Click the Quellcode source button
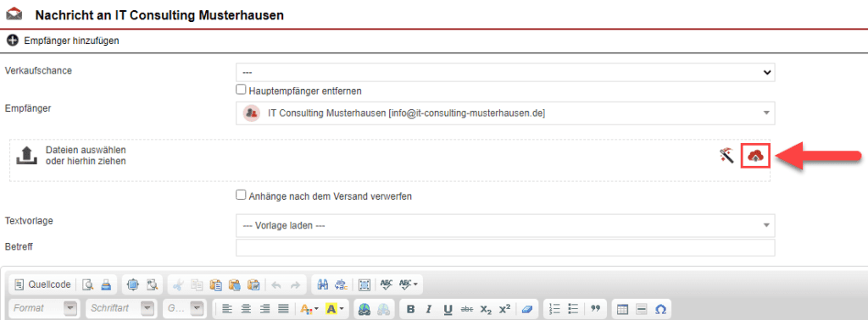This screenshot has width=868, height=320. coord(43,285)
